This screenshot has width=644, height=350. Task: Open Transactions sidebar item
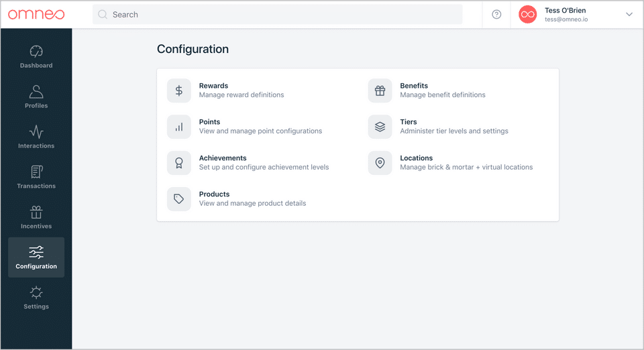36,177
